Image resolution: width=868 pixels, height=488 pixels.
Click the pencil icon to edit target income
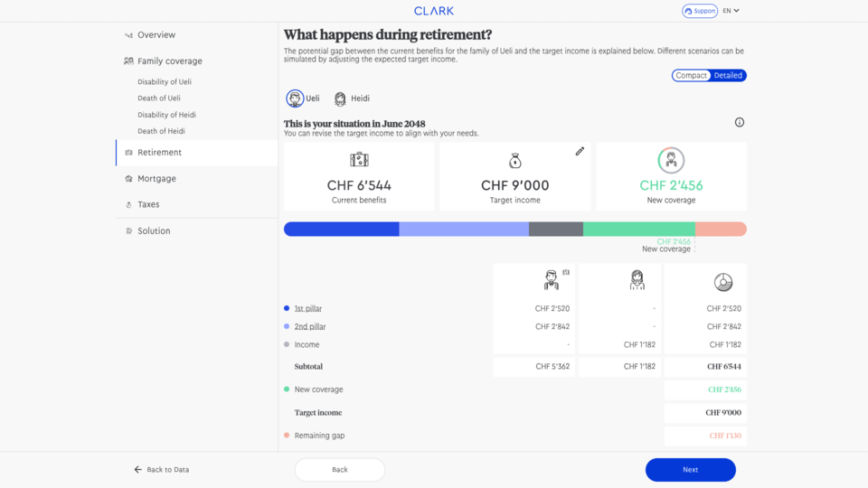(580, 152)
